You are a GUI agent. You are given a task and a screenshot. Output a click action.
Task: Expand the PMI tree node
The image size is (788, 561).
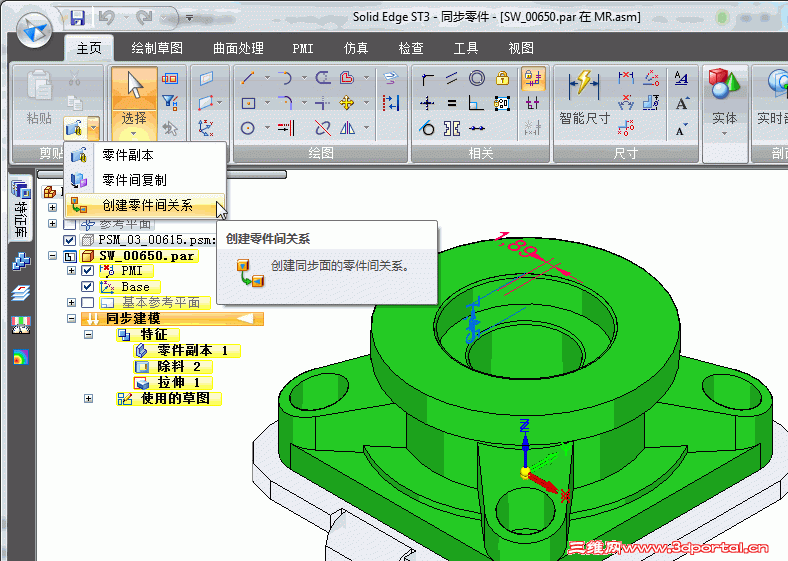tap(71, 270)
